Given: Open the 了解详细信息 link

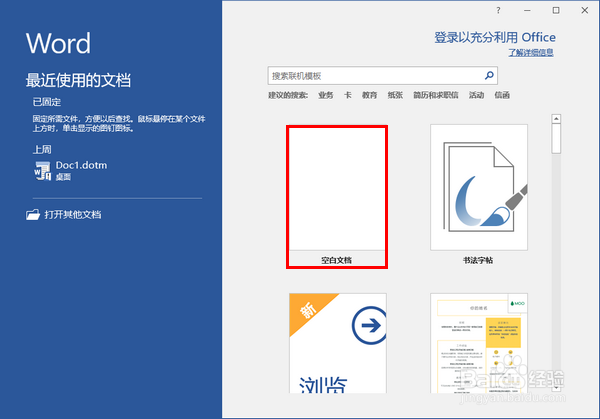Looking at the screenshot, I should click(531, 52).
